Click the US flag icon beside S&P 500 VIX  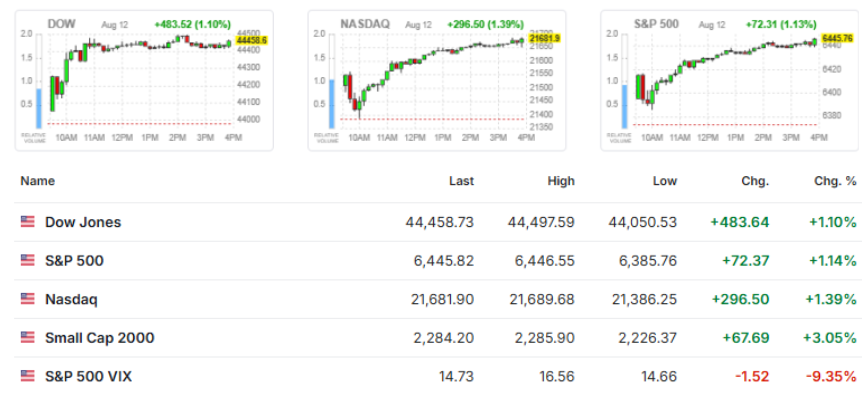[27, 376]
